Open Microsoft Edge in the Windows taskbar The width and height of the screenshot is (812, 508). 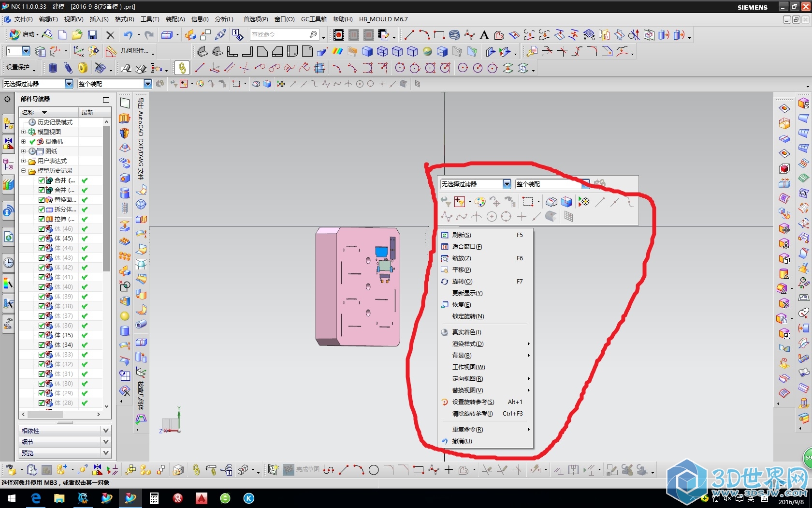[x=36, y=498]
